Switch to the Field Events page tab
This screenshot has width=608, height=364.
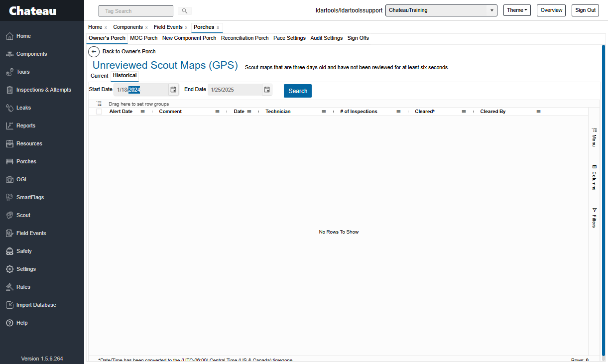click(168, 27)
